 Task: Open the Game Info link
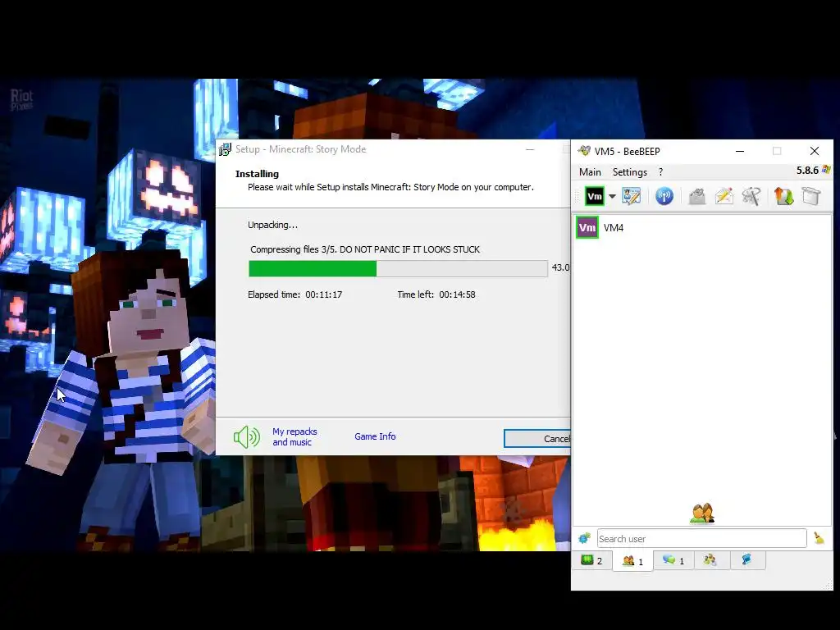tap(375, 436)
